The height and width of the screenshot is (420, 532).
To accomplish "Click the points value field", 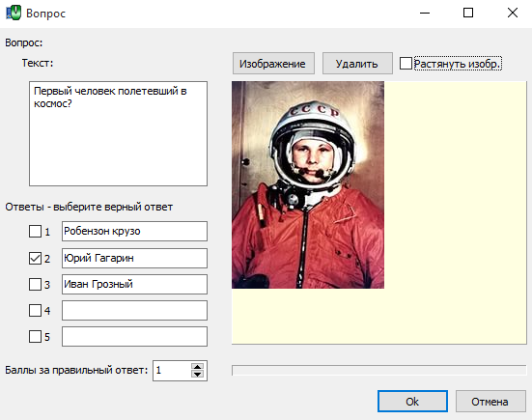I will 172,371.
